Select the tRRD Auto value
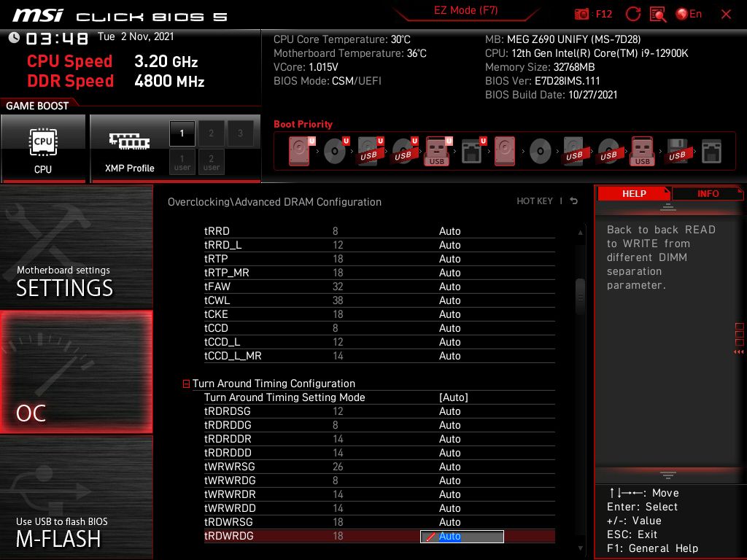 (449, 231)
